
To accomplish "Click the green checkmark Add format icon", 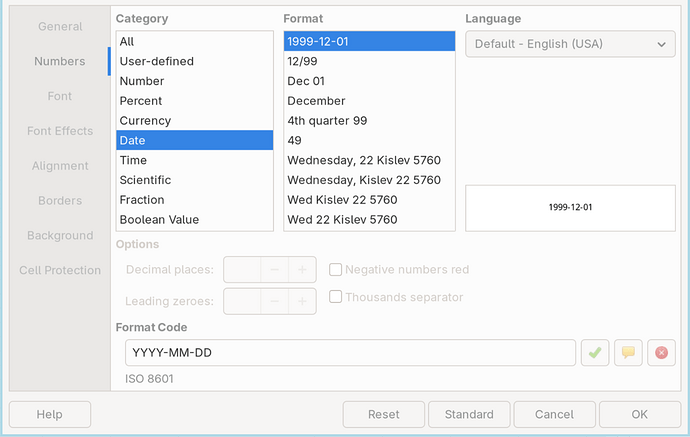I will click(595, 353).
